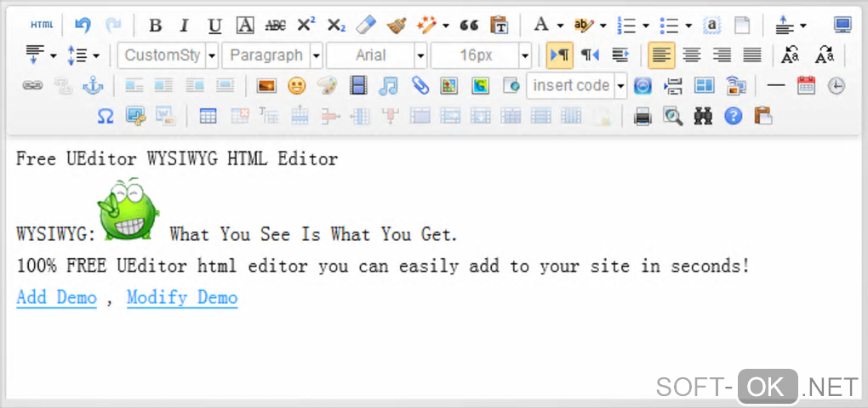Insert a hyperlink with the chain icon
868x408 pixels.
coord(32,85)
